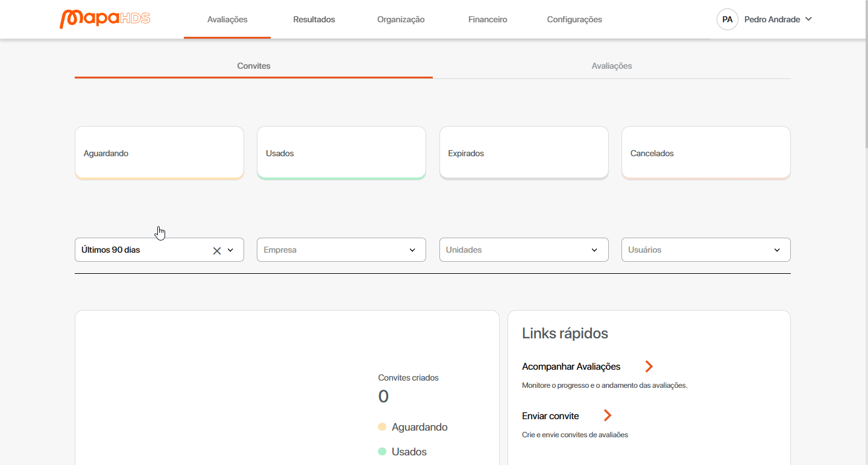Click the PA user avatar circle

pos(727,19)
